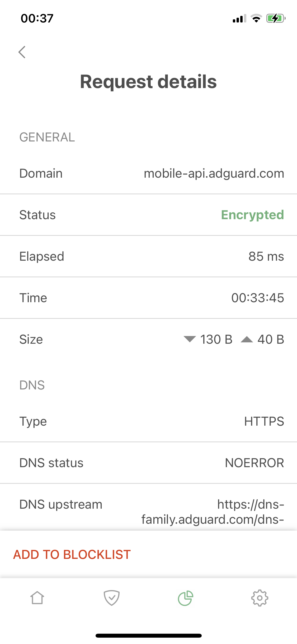Tap the HTTPS type value
The width and height of the screenshot is (297, 644).
[264, 421]
